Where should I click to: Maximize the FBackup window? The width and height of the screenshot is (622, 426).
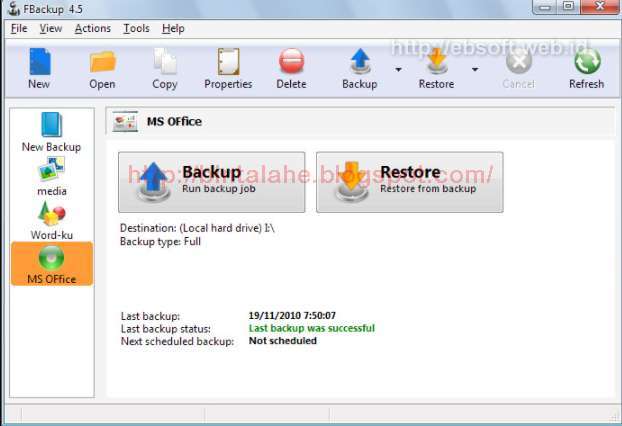(568, 6)
